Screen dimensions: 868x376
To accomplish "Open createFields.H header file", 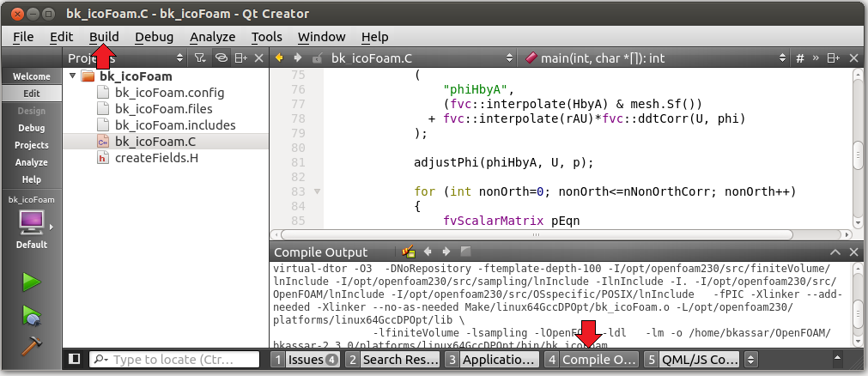I will [x=156, y=158].
